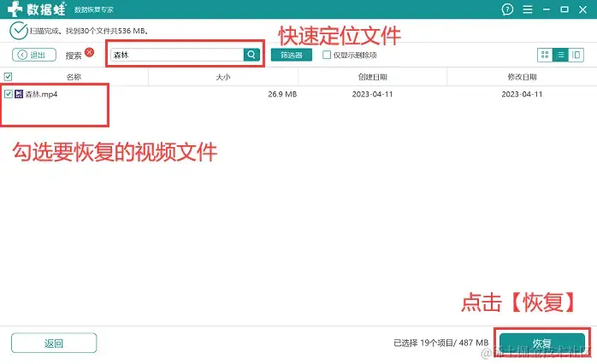Click the 森林.mp4 video file icon

pos(19,94)
